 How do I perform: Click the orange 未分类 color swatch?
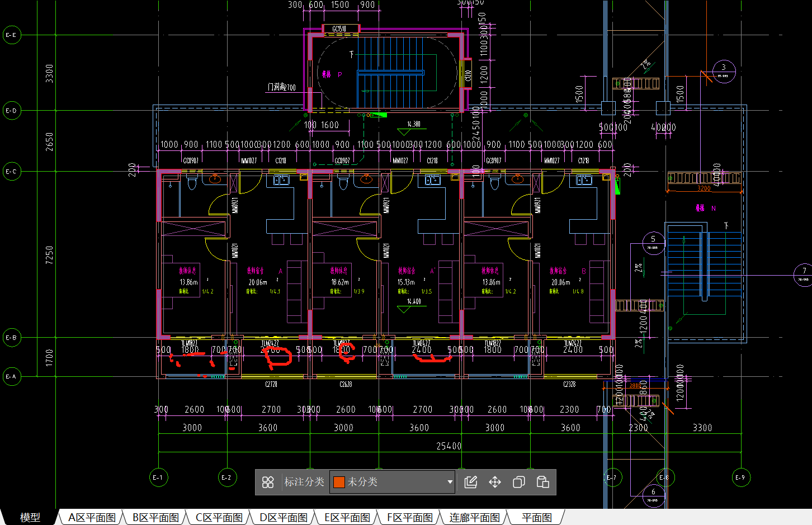tap(339, 482)
